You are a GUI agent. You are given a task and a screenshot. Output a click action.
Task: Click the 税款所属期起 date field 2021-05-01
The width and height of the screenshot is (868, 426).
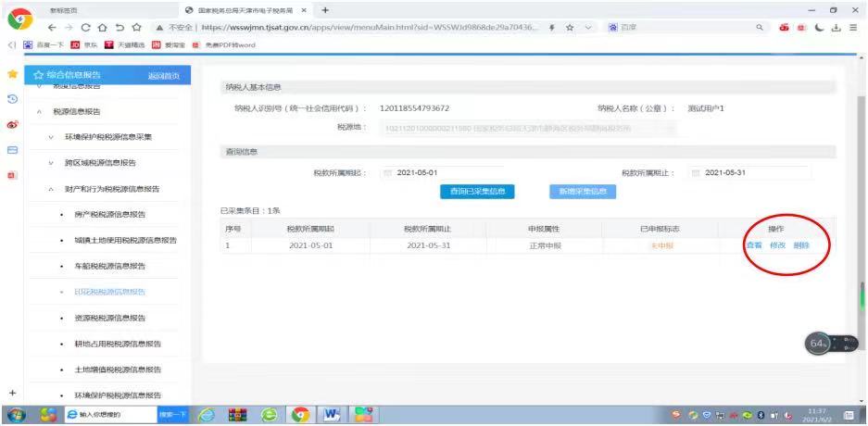pos(442,172)
